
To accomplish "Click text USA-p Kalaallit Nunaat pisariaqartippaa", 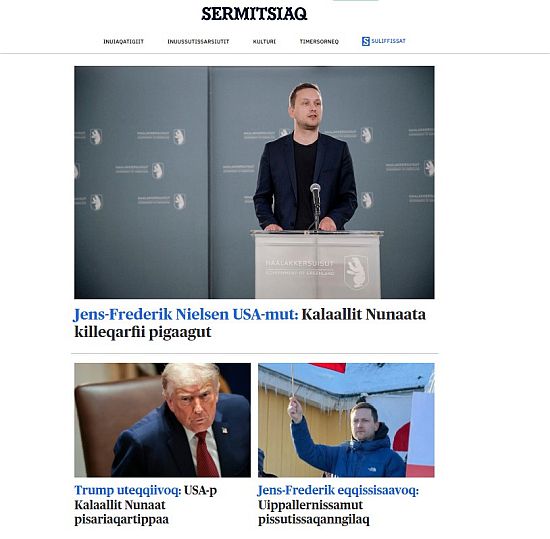I will pos(146,505).
